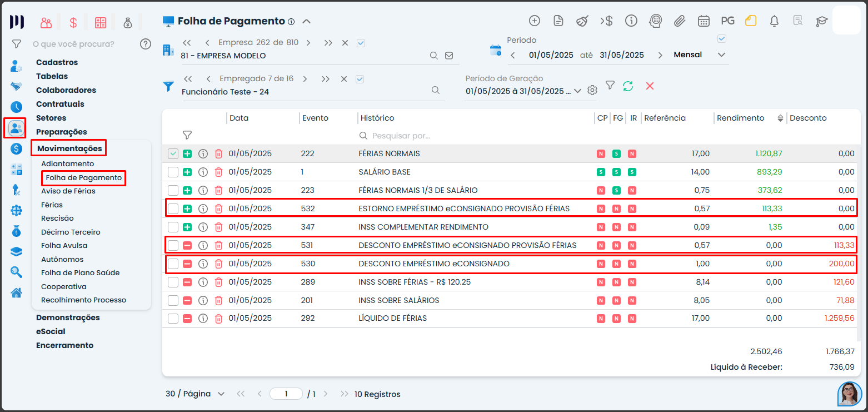Open the Período de Geração dropdown

pyautogui.click(x=577, y=91)
